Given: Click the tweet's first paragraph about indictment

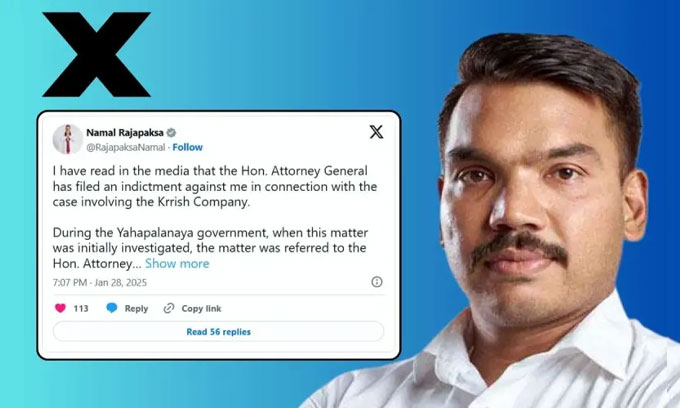Looking at the screenshot, I should click(x=215, y=186).
